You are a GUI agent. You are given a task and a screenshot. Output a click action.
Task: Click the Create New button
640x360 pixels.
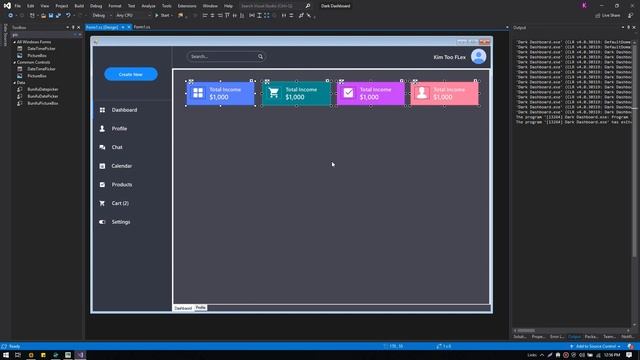coord(131,74)
